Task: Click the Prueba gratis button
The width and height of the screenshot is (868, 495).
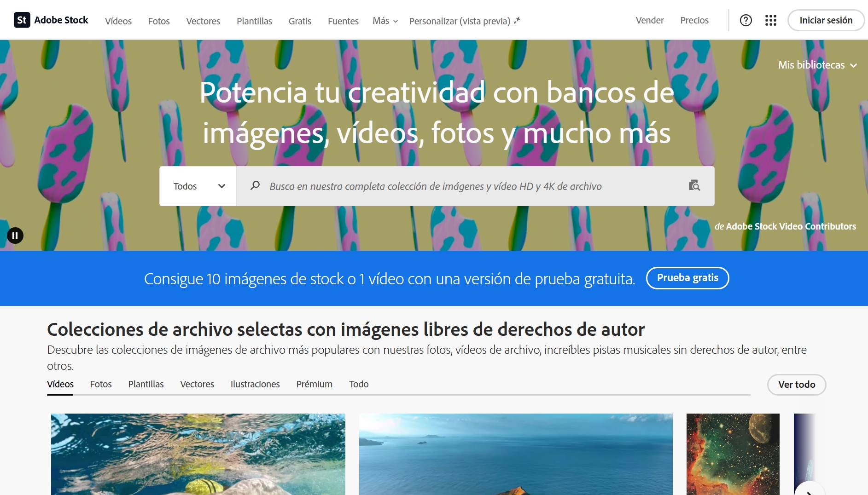Action: 687,278
